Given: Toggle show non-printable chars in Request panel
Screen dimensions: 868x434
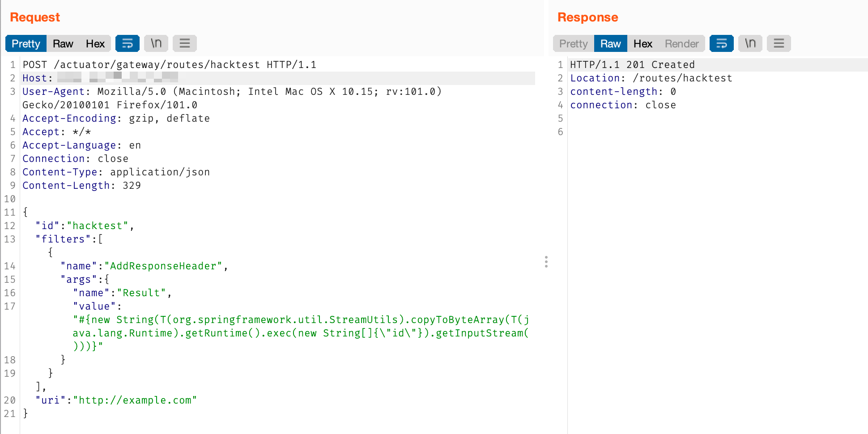Looking at the screenshot, I should (156, 43).
